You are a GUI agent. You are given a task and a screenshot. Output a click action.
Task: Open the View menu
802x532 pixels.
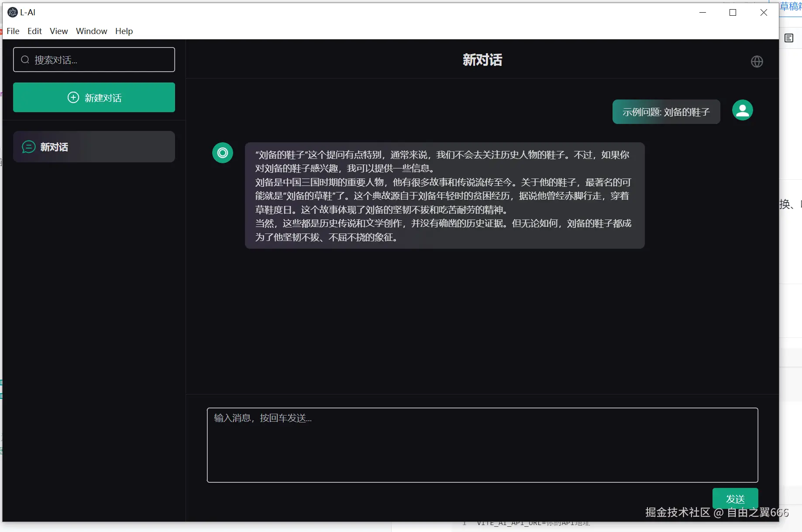[x=59, y=31]
